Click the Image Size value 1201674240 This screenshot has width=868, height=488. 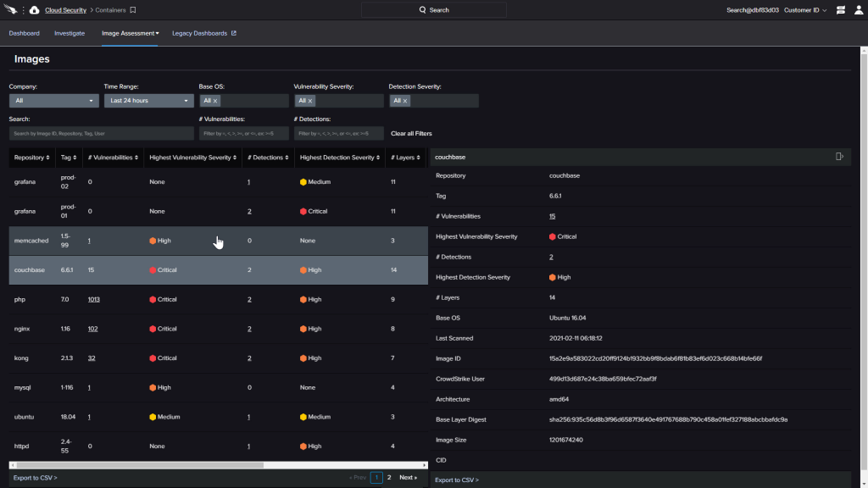[x=565, y=440]
